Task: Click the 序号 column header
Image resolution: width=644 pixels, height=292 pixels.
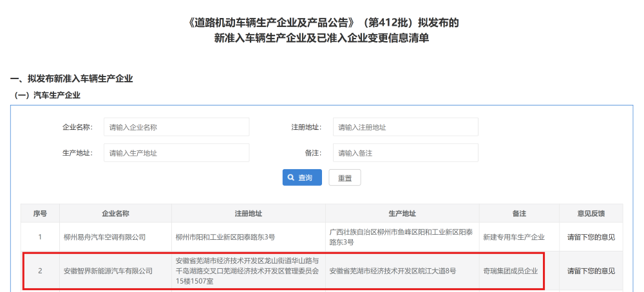Action: [x=40, y=214]
